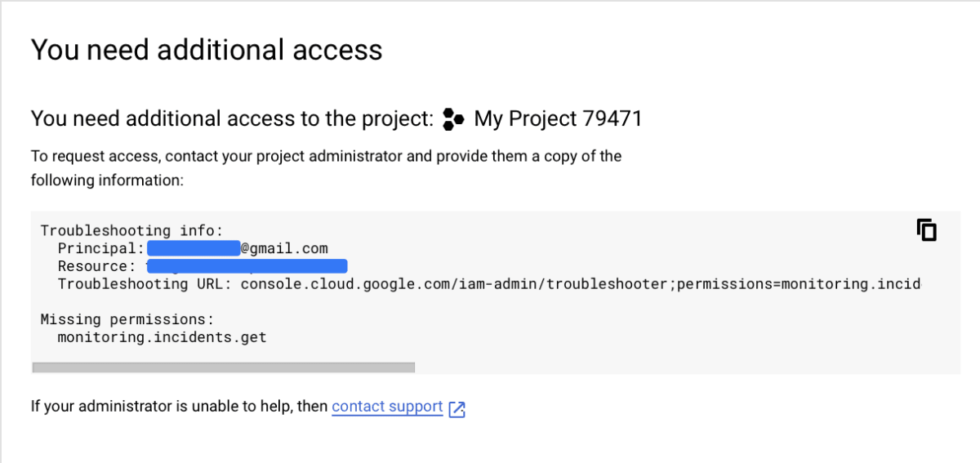Click the Troubleshooting info label
The height and width of the screenshot is (463, 980).
(131, 231)
